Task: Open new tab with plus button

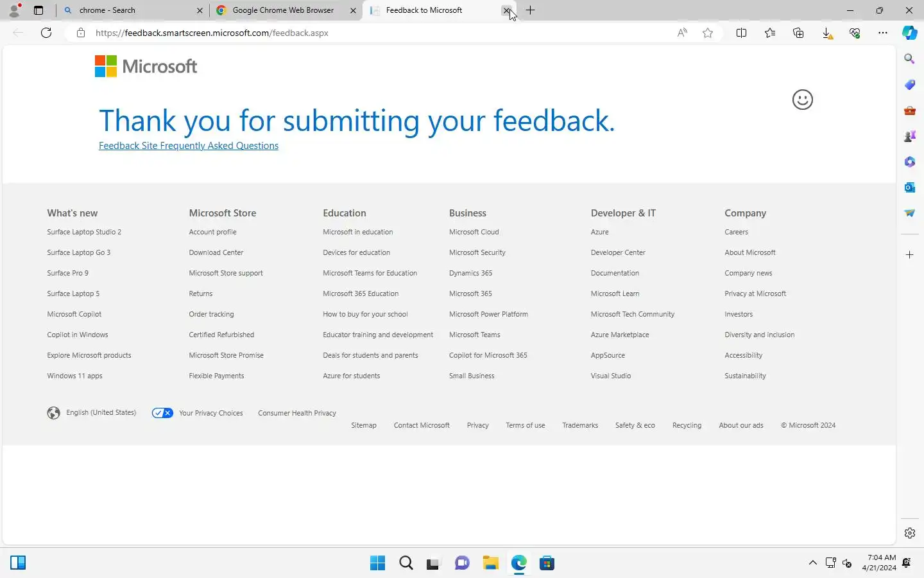Action: click(531, 10)
